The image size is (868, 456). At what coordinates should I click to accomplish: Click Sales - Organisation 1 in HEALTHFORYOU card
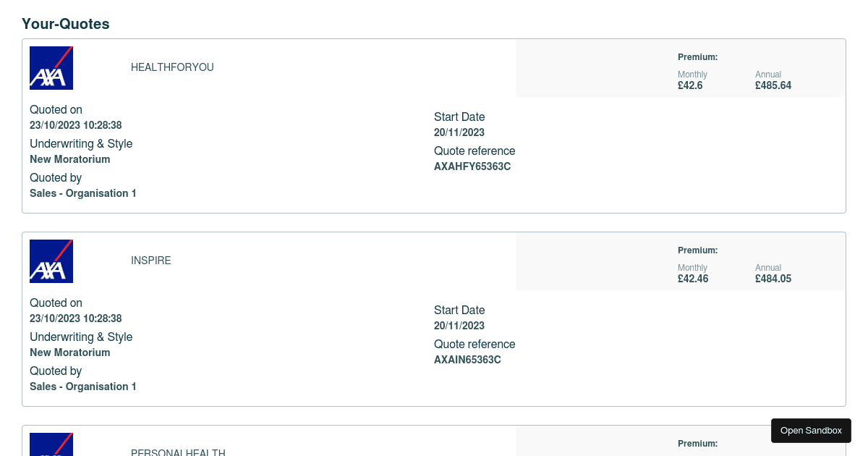[83, 193]
